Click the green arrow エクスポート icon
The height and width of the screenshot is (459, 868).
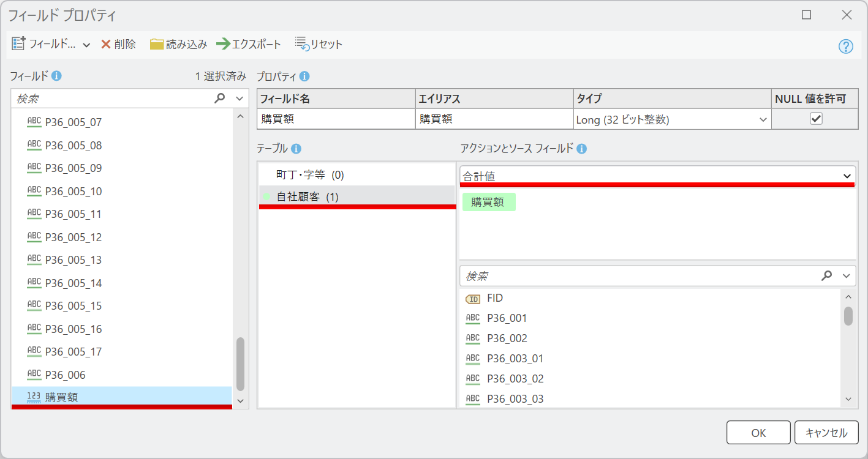tap(223, 45)
